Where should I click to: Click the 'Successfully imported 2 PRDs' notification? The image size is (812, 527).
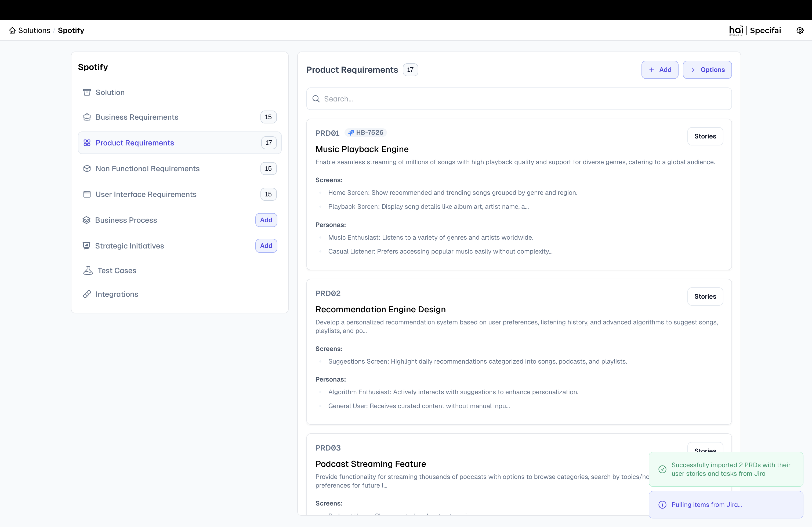click(x=726, y=469)
